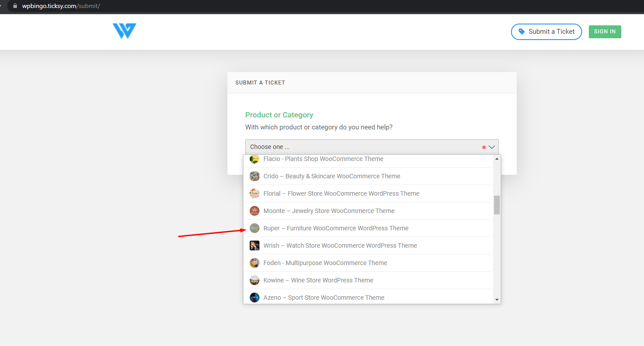644x346 pixels.
Task: Open the Submit a Ticket page
Action: 547,32
